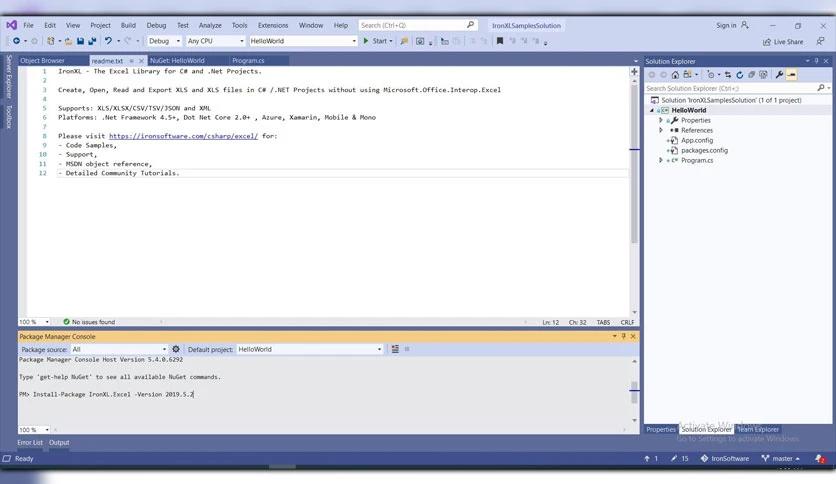Toggle auto-hide pin on Package Manager Console
836x484 pixels.
coord(622,336)
